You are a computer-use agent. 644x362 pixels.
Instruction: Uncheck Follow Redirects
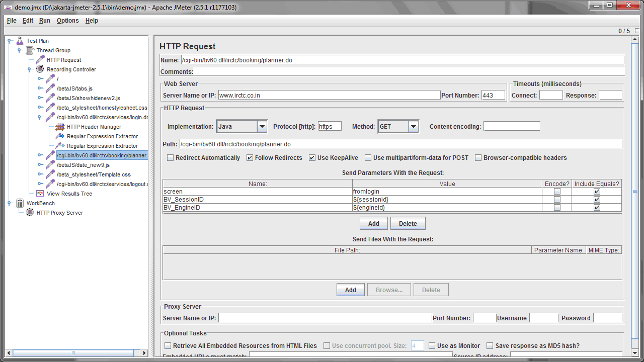250,158
